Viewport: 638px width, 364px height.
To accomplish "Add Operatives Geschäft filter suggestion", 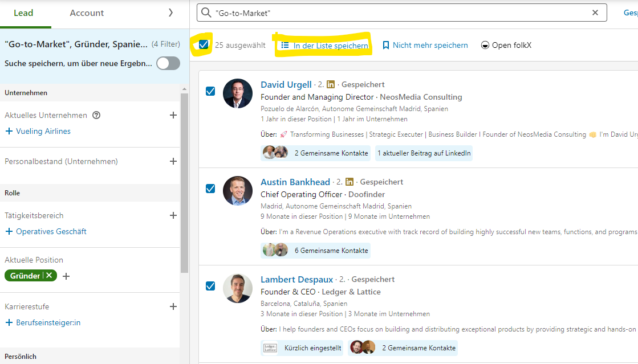I will (46, 231).
